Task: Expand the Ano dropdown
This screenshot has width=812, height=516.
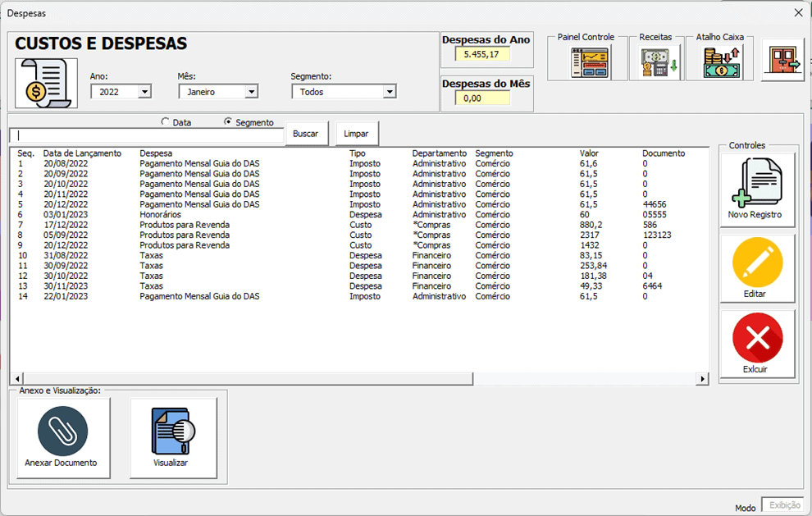Action: tap(145, 92)
